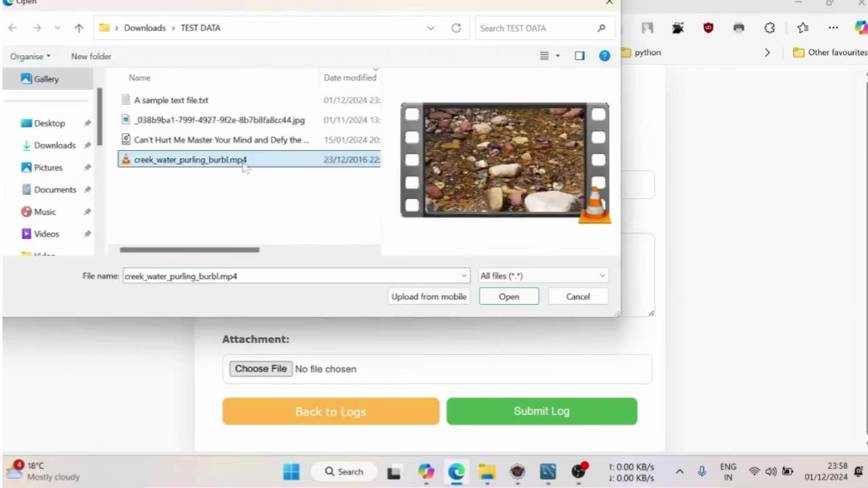Image resolution: width=868 pixels, height=488 pixels.
Task: Toggle the preview pane
Action: point(580,56)
